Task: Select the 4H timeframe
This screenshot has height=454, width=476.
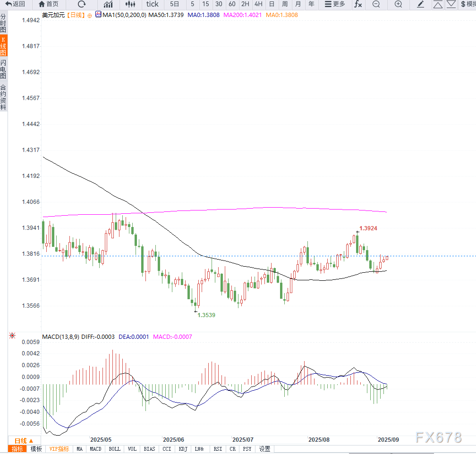Action: [258, 4]
